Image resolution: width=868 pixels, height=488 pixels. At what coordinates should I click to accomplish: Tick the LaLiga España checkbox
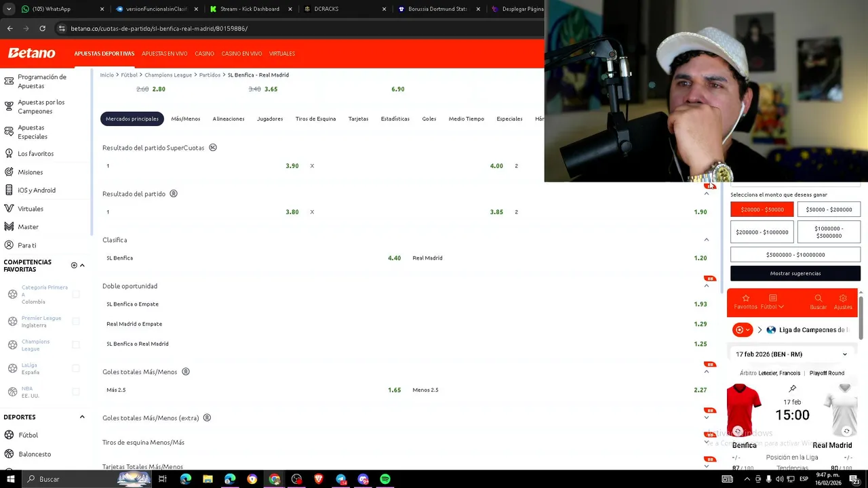[76, 368]
